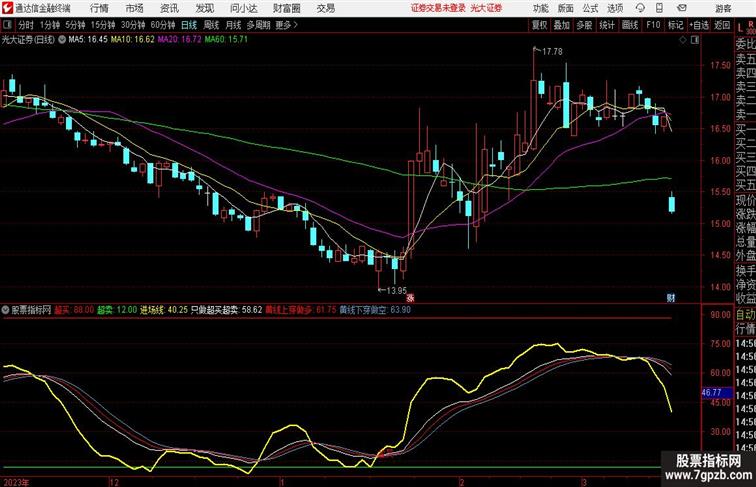756x487 pixels.
Task: Click the 13.95 low price label
Action: [397, 291]
